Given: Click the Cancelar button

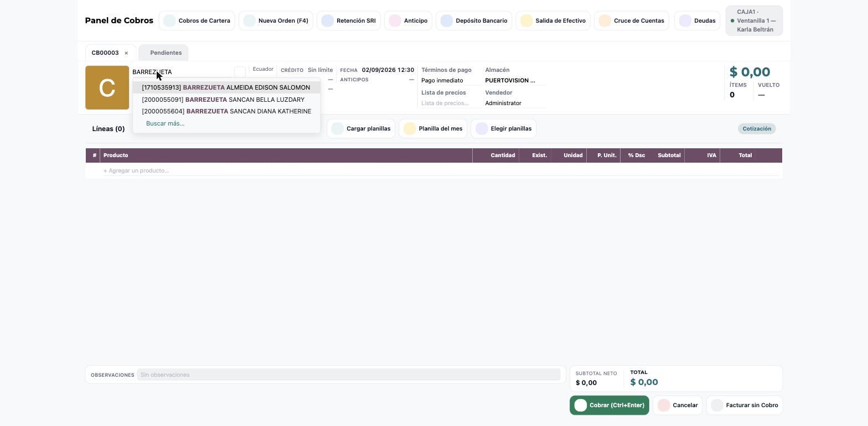Looking at the screenshot, I should click(x=678, y=405).
